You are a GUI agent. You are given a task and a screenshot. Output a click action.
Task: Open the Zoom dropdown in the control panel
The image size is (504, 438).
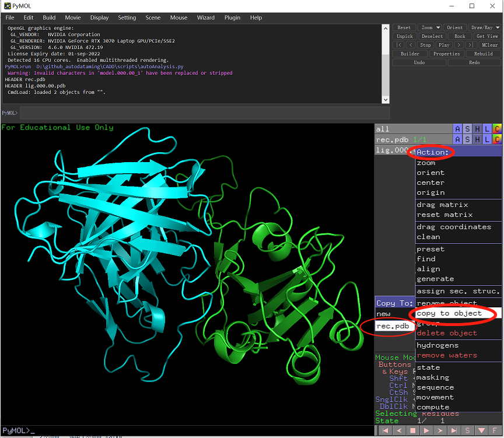pos(429,27)
